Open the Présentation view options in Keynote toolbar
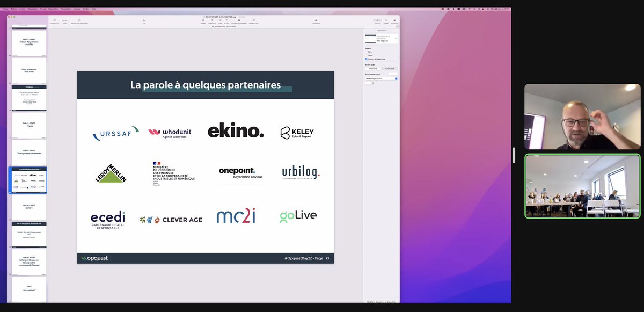The image size is (644, 312). (54, 21)
